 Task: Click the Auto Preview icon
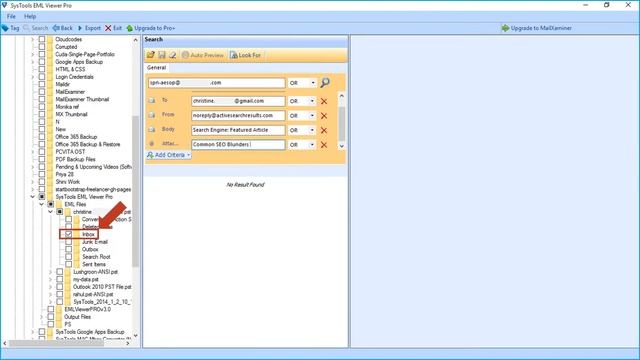pos(185,55)
